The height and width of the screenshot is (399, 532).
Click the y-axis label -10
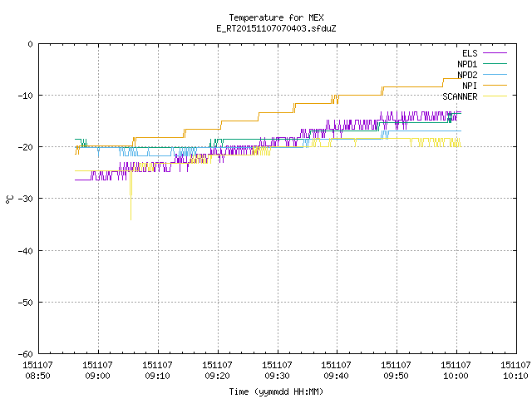[26, 96]
